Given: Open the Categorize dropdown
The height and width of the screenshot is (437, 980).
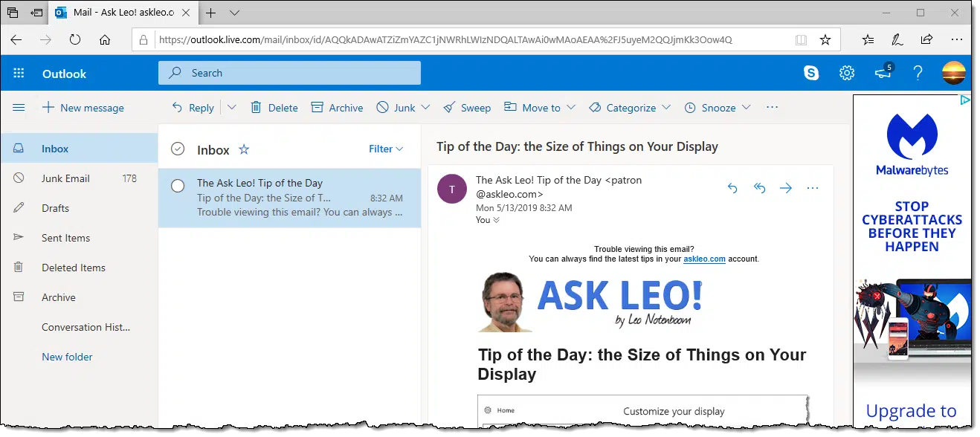Looking at the screenshot, I should coord(666,108).
